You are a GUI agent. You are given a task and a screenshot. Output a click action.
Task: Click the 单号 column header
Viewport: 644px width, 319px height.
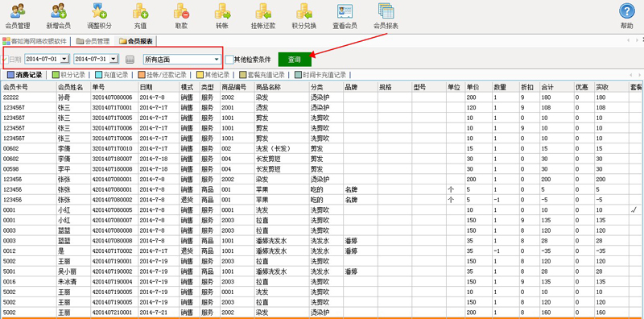click(x=114, y=87)
